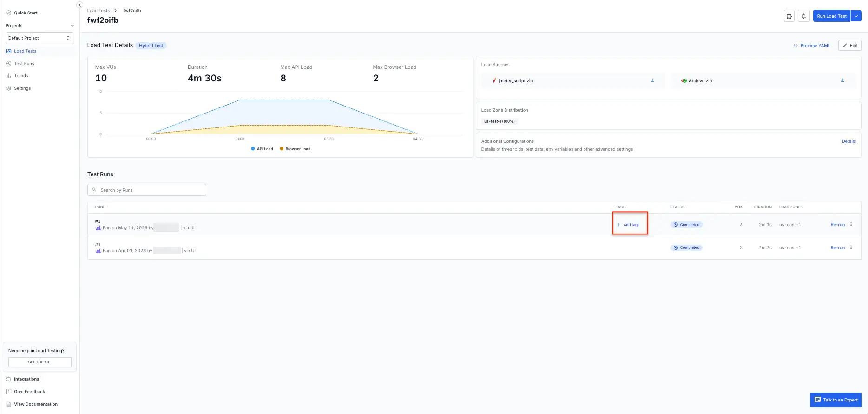Click Talk to an Expert button
868x414 pixels.
click(x=836, y=400)
